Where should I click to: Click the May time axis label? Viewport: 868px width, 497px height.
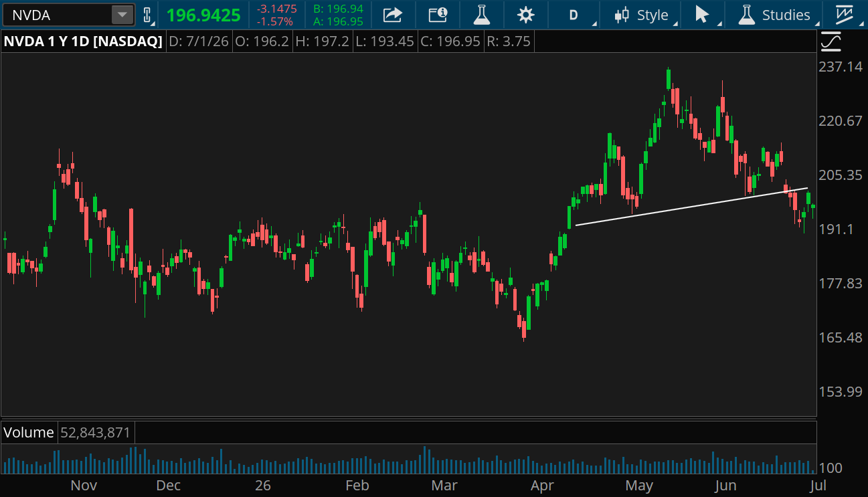click(x=639, y=486)
